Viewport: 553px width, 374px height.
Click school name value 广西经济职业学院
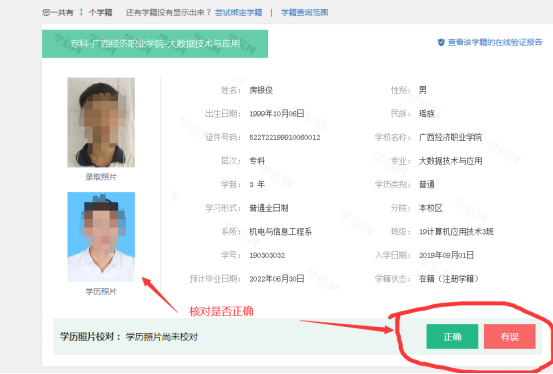(x=450, y=138)
